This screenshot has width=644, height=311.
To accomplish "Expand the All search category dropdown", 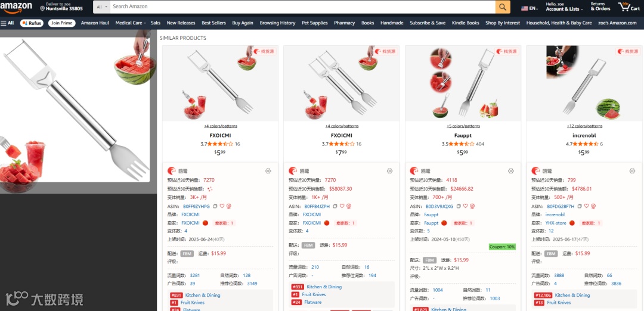I will pyautogui.click(x=102, y=7).
